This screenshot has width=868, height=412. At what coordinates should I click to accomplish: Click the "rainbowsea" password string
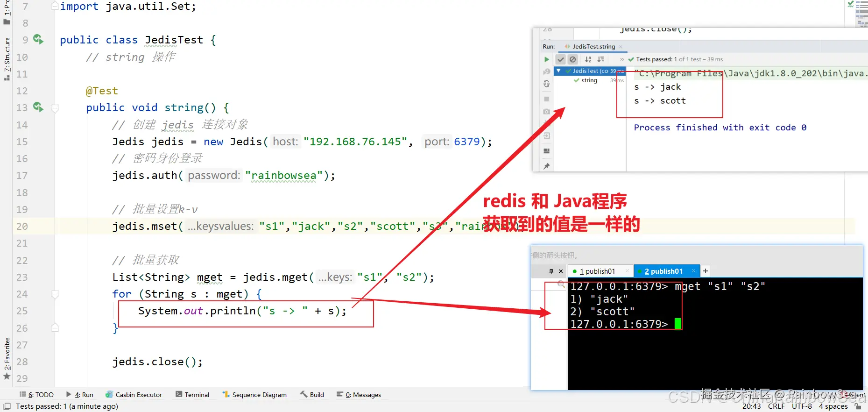[284, 176]
